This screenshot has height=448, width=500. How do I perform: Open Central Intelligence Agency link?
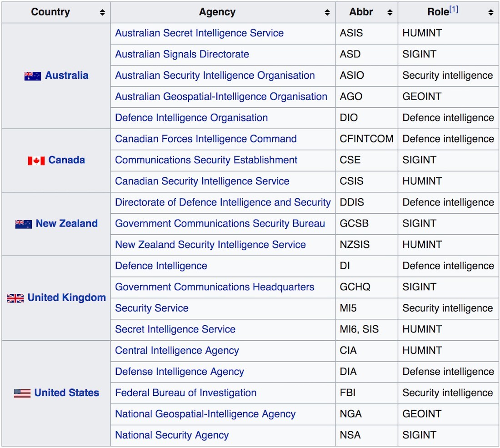[x=177, y=350]
